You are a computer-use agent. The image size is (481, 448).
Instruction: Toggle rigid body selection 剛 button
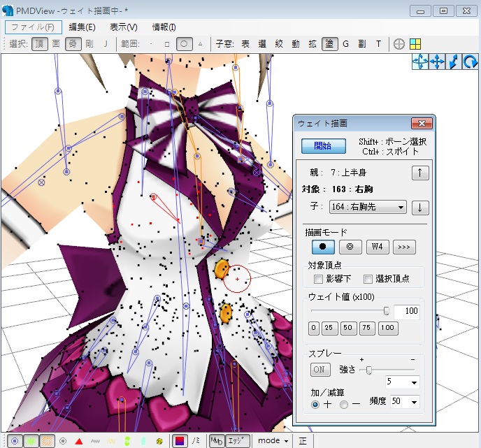89,44
